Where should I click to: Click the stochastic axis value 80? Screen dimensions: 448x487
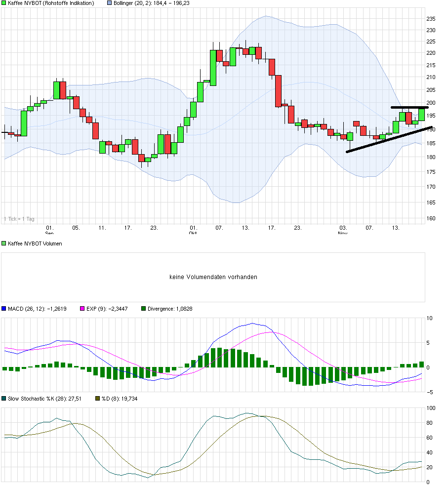point(429,423)
